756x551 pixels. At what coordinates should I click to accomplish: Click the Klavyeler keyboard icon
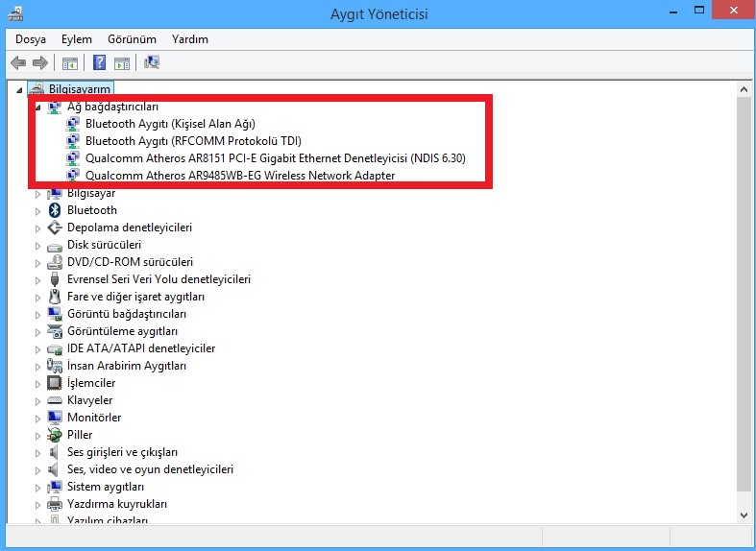[55, 400]
